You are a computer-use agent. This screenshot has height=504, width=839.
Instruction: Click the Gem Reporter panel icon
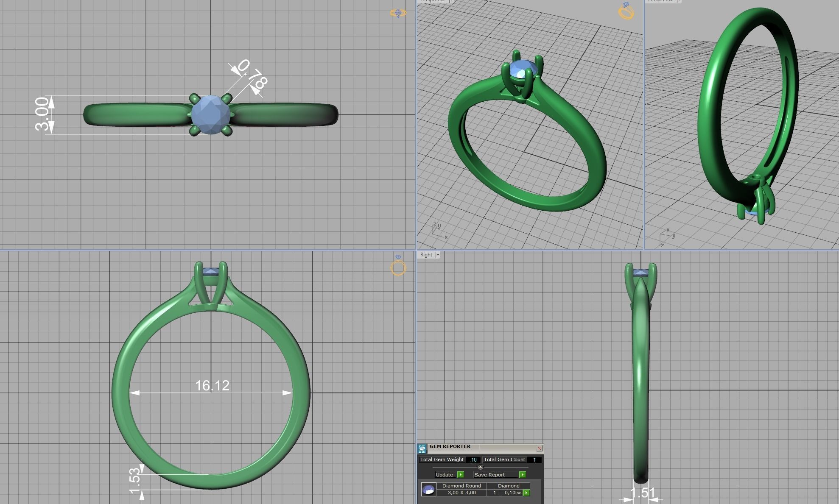422,448
